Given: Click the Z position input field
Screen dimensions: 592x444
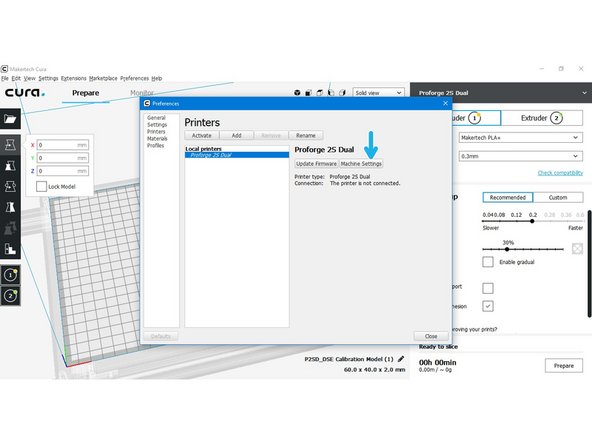Looking at the screenshot, I should click(63, 171).
